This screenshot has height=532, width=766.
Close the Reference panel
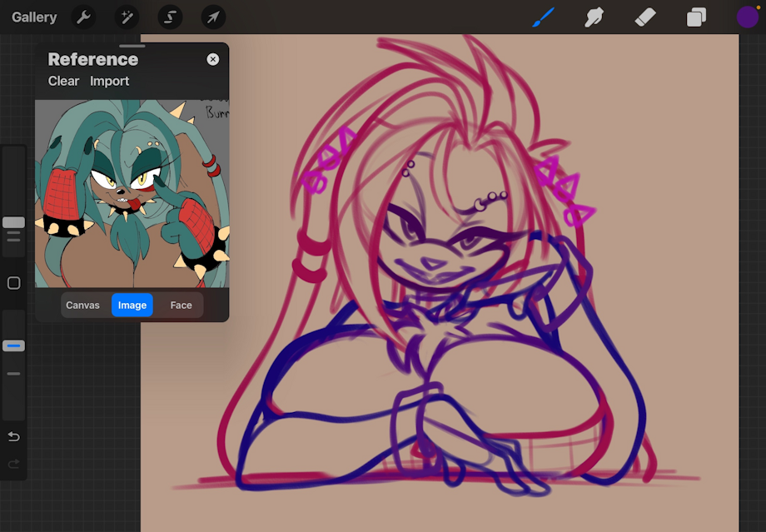point(213,59)
